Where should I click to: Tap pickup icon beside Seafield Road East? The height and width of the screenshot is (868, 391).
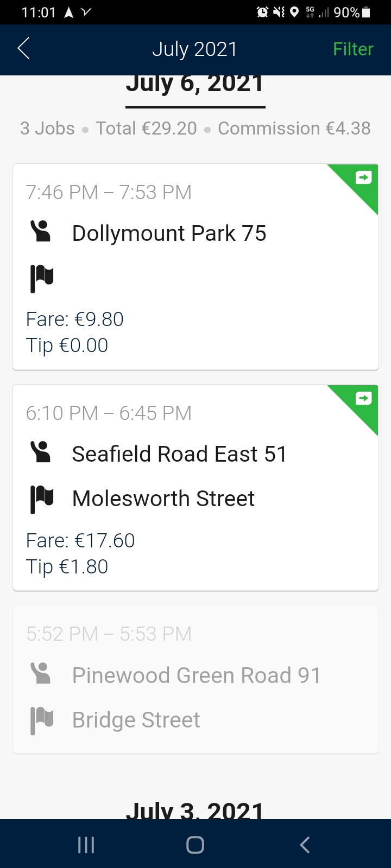41,452
